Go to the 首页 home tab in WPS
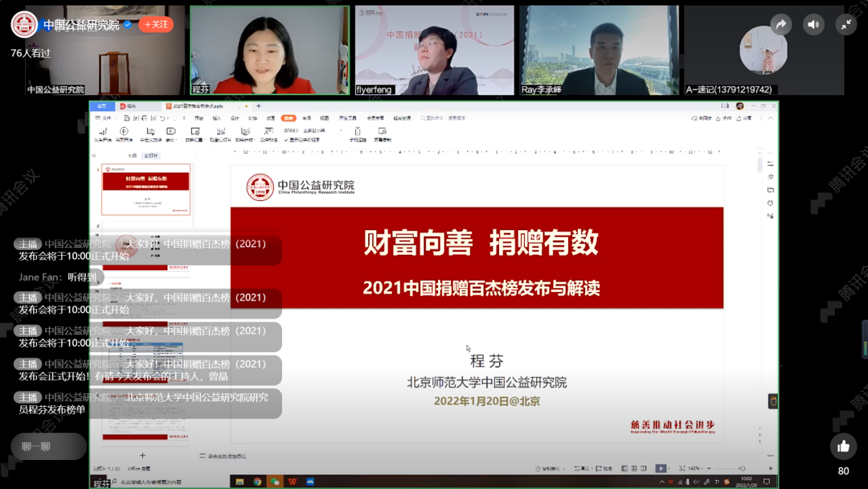Viewport: 868px width, 489px height. coord(102,106)
